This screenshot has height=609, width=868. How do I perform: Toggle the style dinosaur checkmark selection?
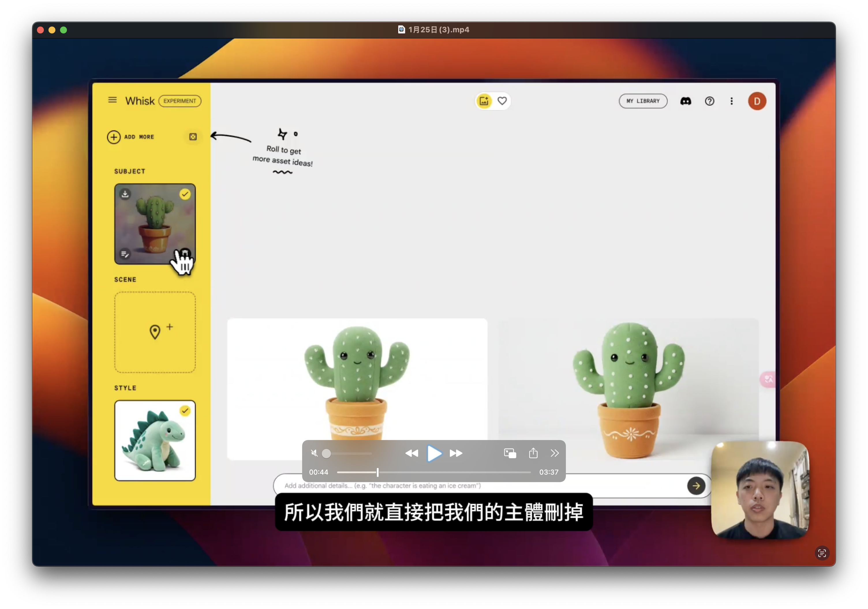185,411
